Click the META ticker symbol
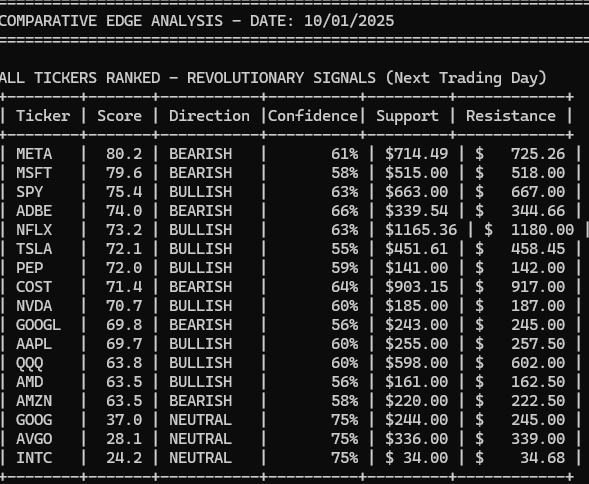This screenshot has width=589, height=484. point(34,154)
